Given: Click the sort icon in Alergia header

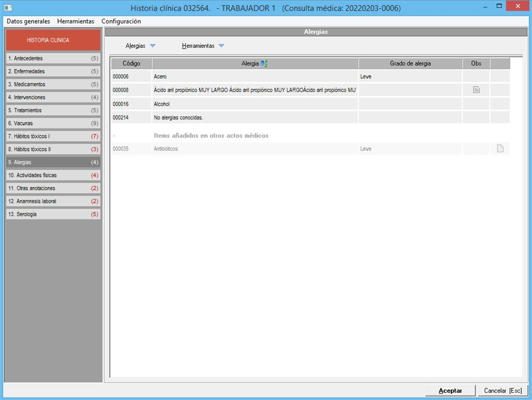Looking at the screenshot, I should pos(264,63).
